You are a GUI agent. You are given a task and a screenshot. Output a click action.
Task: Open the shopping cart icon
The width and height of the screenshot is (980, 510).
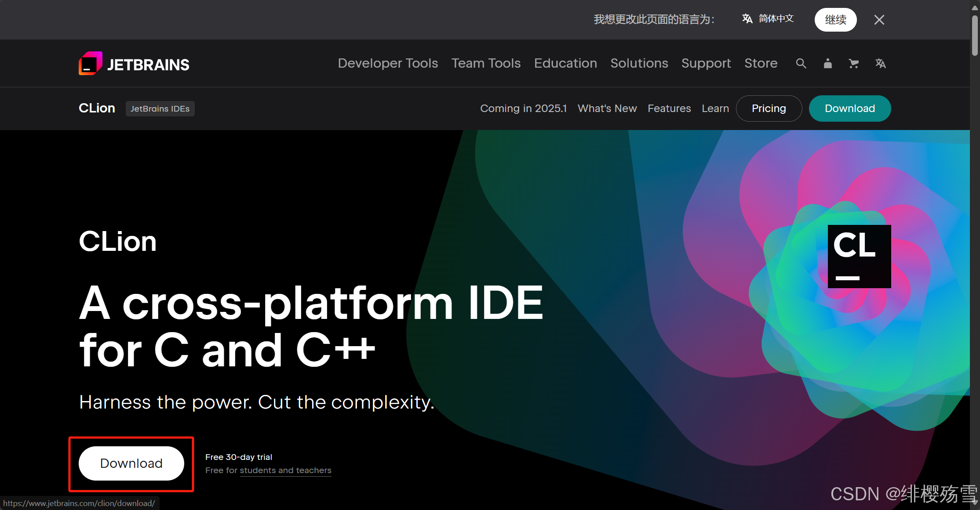pyautogui.click(x=853, y=64)
